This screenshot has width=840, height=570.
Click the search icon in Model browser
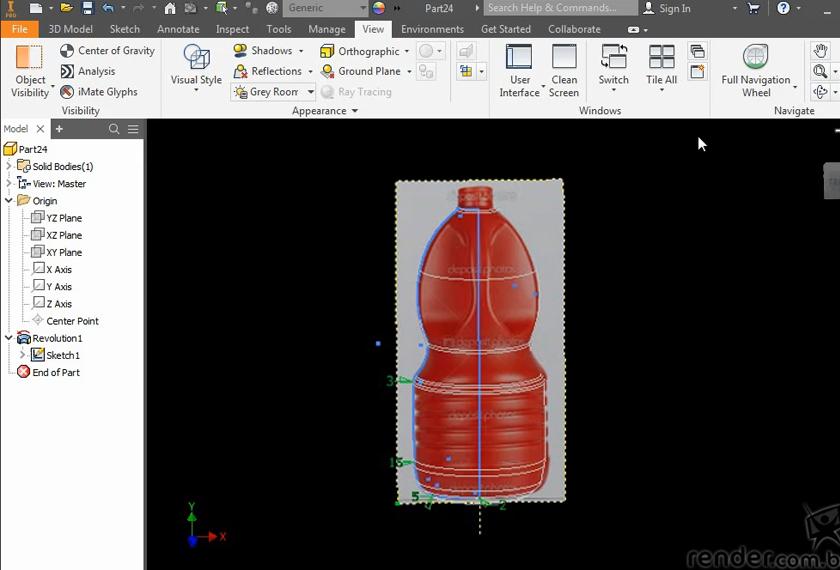(x=114, y=129)
